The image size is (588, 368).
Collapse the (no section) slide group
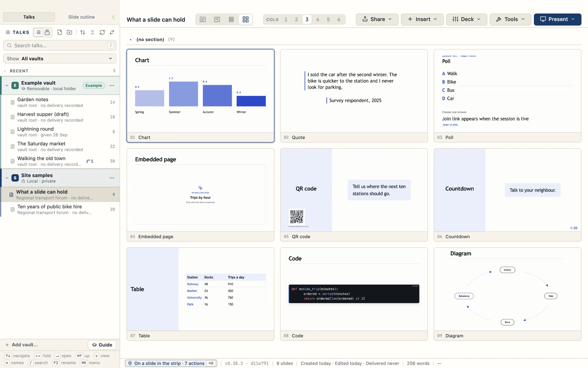(x=131, y=40)
